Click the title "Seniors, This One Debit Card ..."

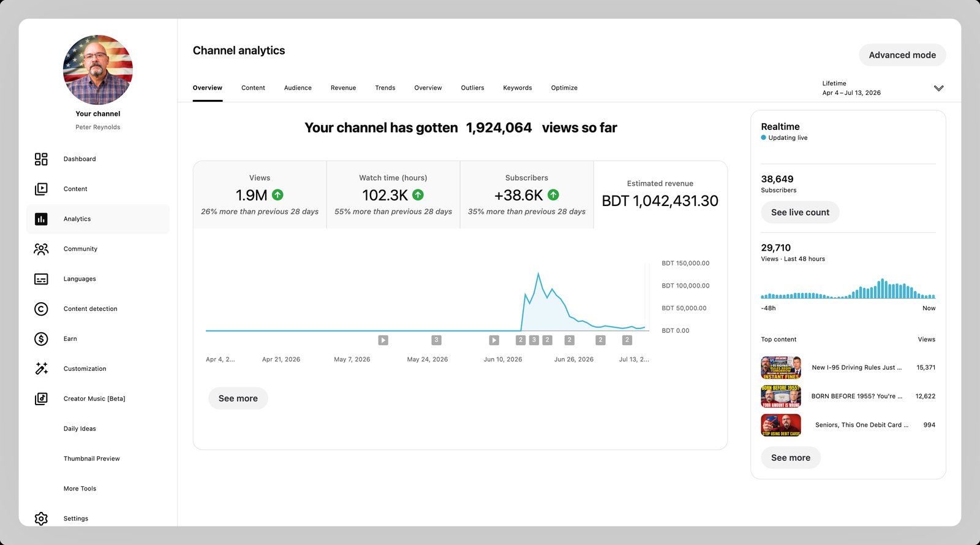point(862,425)
